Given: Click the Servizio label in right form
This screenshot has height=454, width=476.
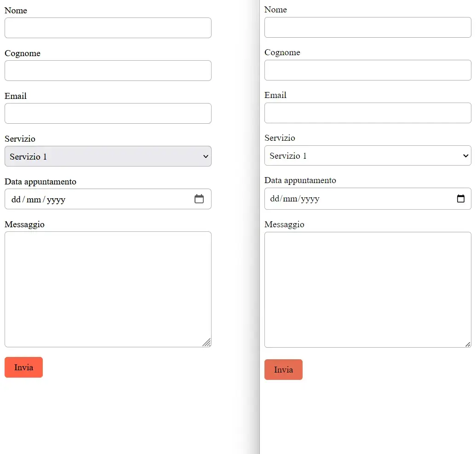Looking at the screenshot, I should coord(280,138).
